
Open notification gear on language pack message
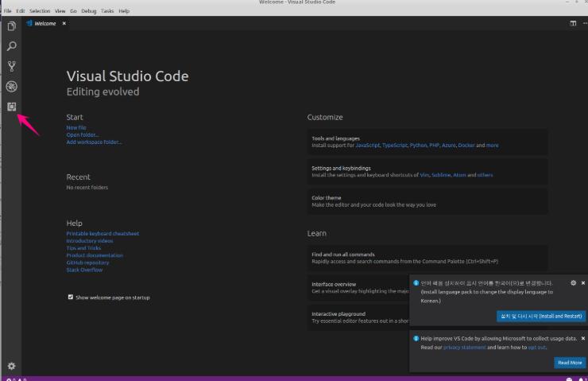coord(574,283)
